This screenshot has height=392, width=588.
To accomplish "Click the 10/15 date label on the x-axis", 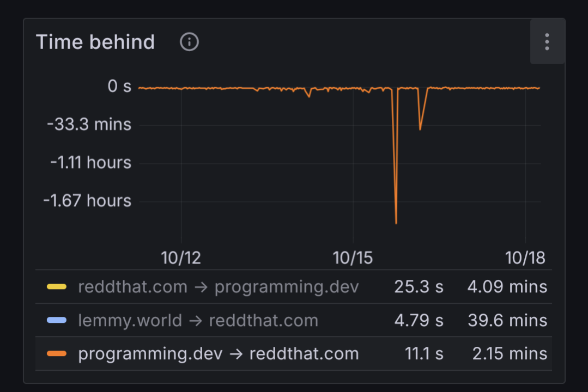I will point(353,258).
